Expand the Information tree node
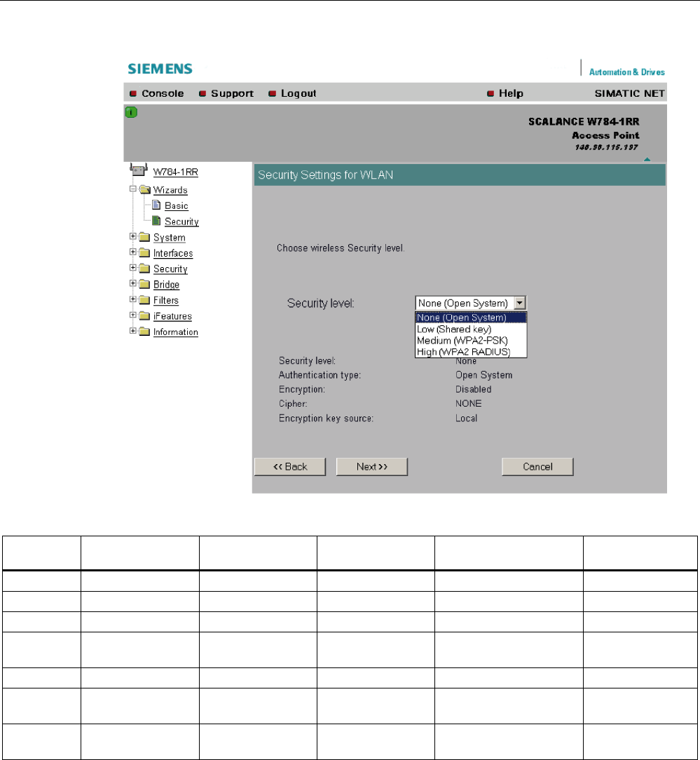Image resolution: width=700 pixels, height=760 pixels. (x=132, y=330)
